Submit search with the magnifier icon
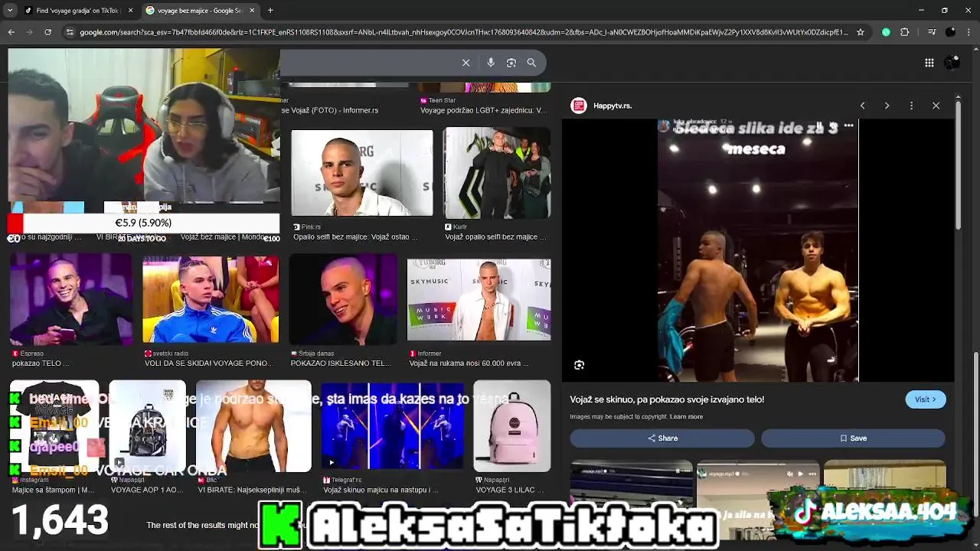Viewport: 980px width, 551px height. point(531,63)
